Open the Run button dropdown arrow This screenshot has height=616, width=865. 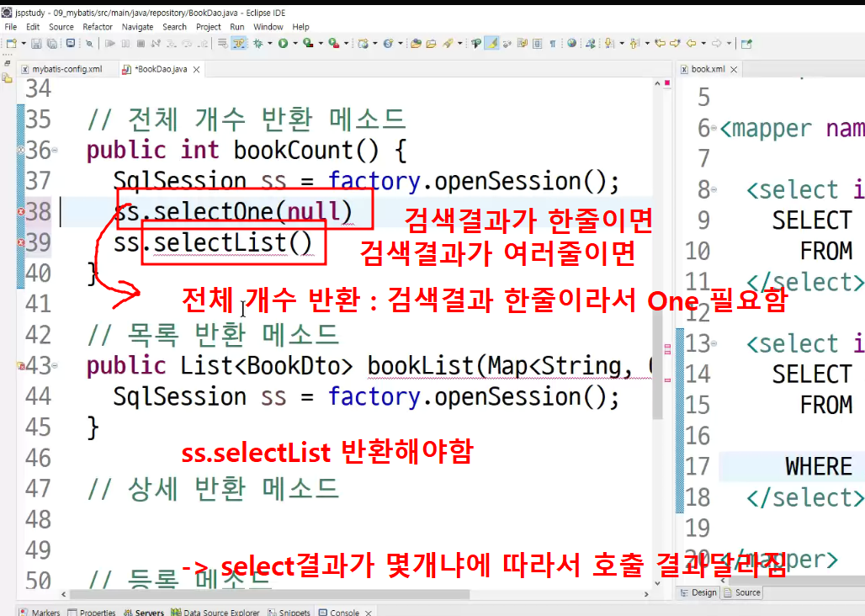coord(295,44)
